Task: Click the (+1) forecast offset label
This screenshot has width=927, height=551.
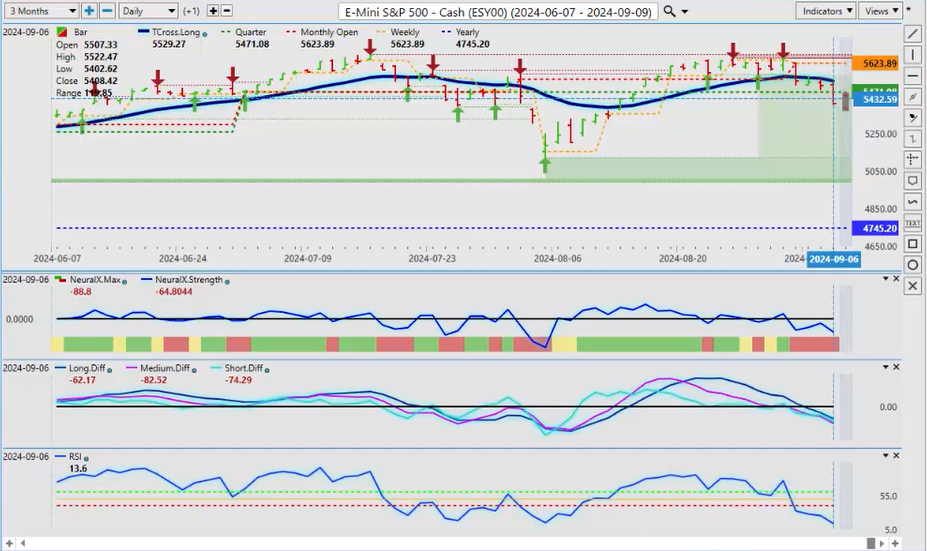Action: coord(191,11)
